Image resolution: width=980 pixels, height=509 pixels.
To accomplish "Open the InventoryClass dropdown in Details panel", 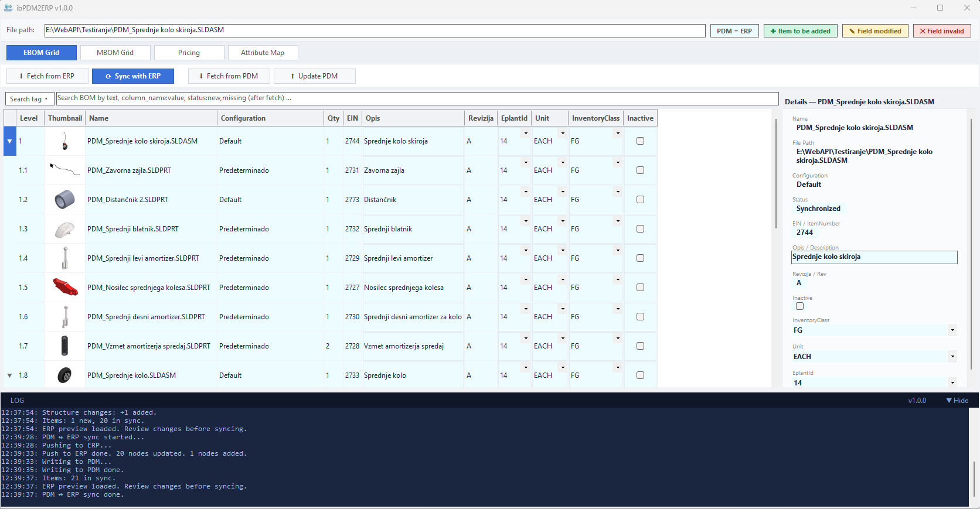I will (x=952, y=330).
